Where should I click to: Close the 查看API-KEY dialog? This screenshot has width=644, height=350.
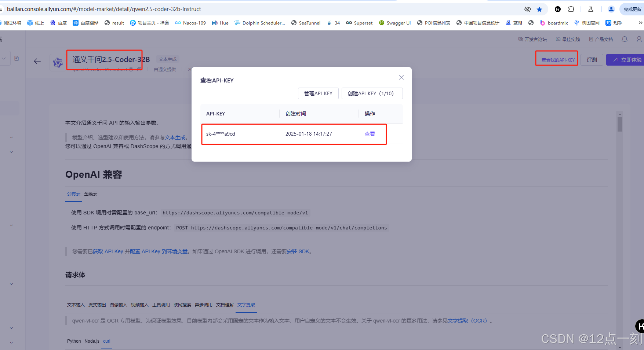(401, 77)
